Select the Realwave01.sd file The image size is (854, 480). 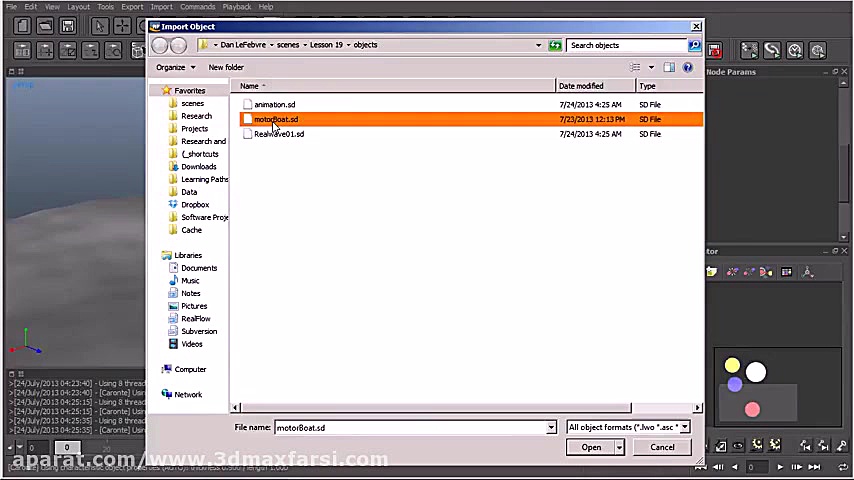pyautogui.click(x=279, y=134)
